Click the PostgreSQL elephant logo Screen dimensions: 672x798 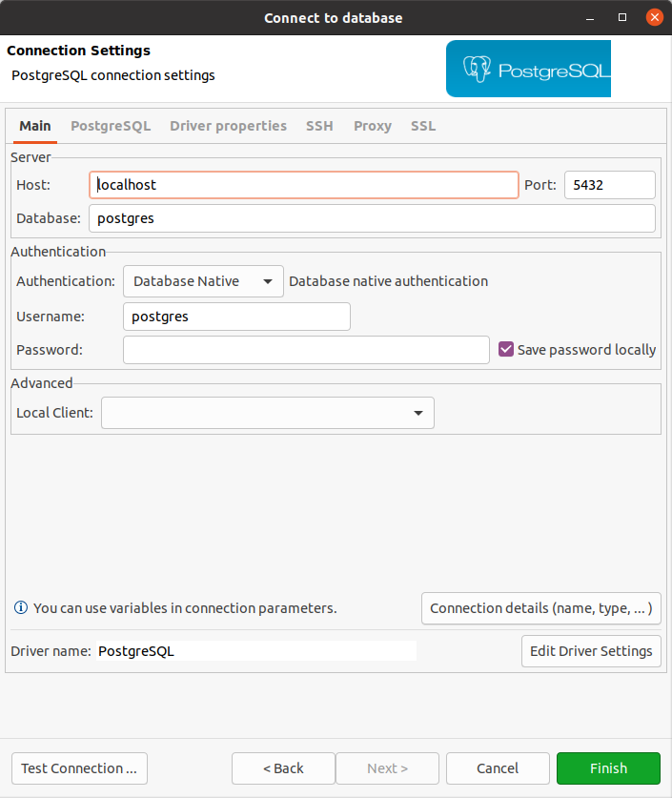(x=477, y=69)
